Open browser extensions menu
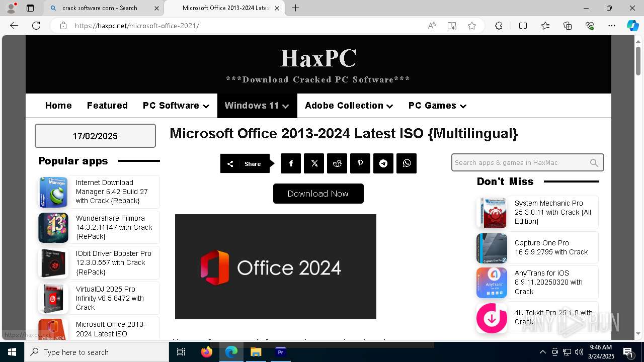The width and height of the screenshot is (644, 362). (x=499, y=26)
